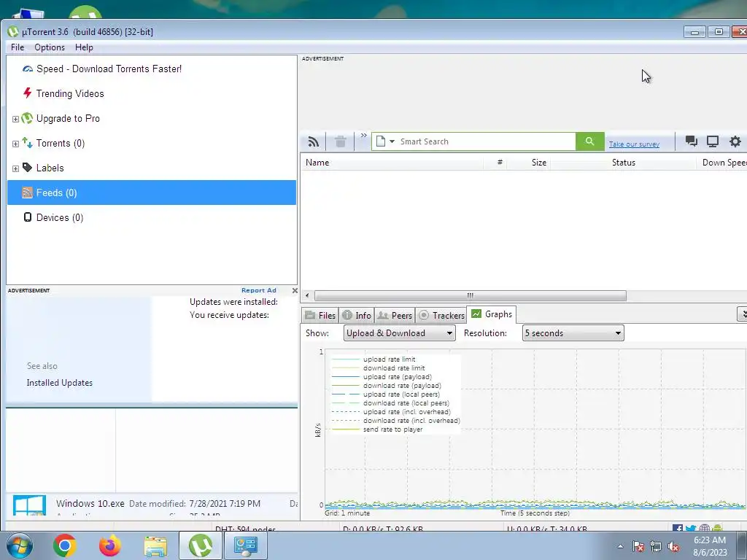Viewport: 747px width, 560px height.
Task: Click the globe web icon in status bar
Action: pyautogui.click(x=704, y=528)
